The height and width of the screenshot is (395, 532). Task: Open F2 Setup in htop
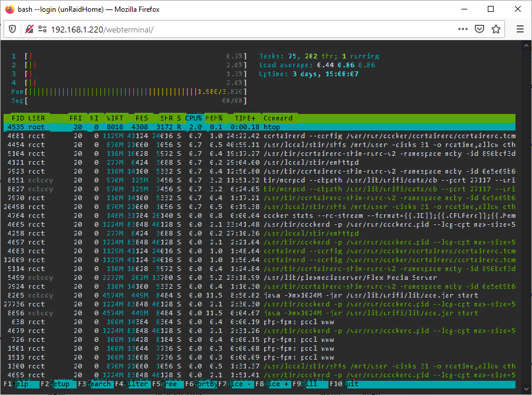tap(55, 384)
